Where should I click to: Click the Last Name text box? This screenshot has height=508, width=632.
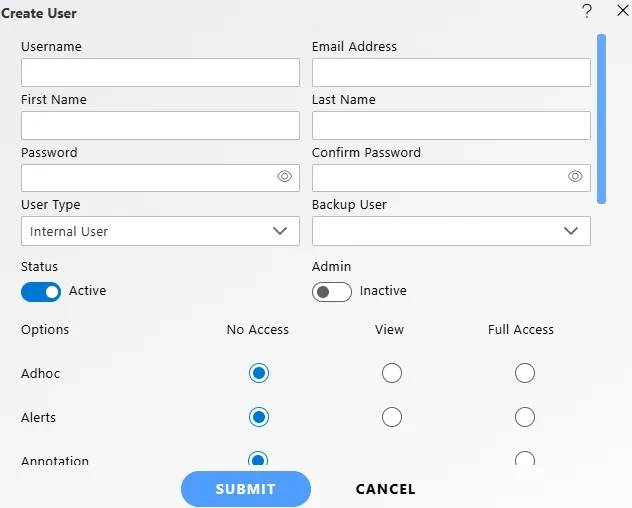click(x=451, y=125)
